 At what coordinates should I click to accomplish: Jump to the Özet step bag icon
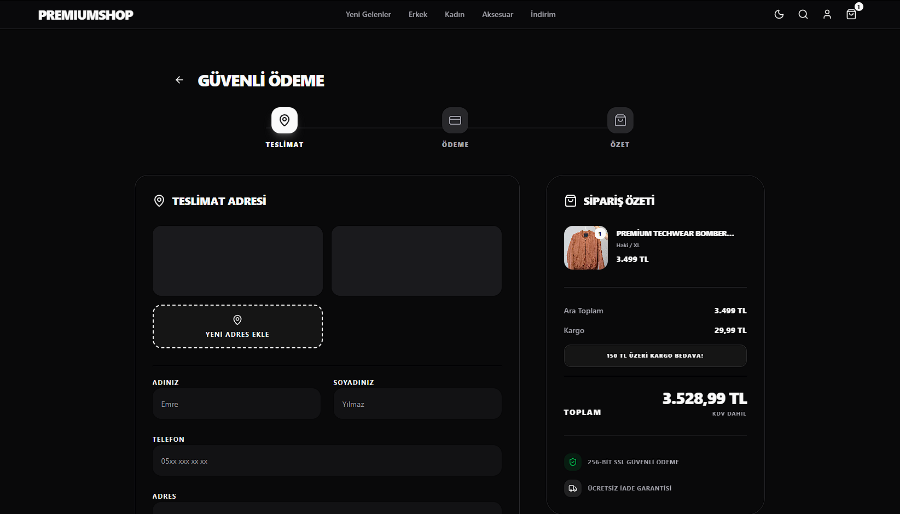[620, 120]
